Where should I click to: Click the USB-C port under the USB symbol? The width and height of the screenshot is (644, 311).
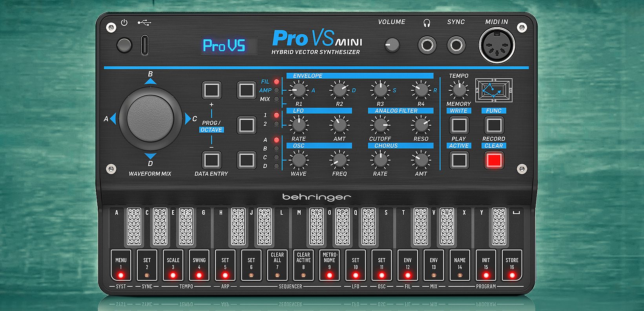(x=145, y=45)
